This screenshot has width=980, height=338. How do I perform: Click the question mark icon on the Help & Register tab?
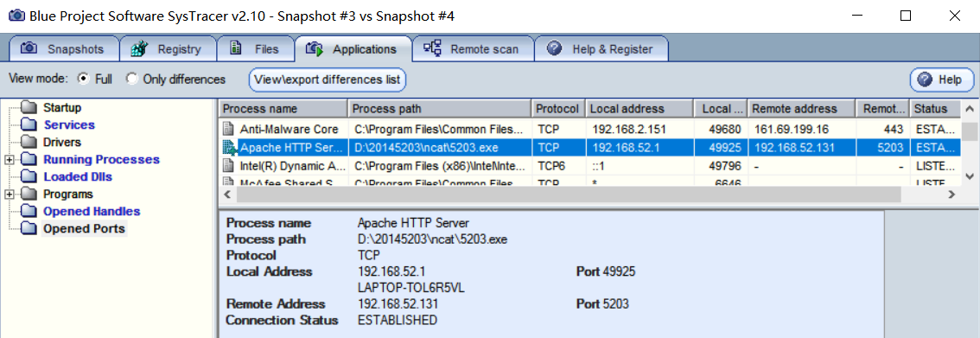point(554,48)
